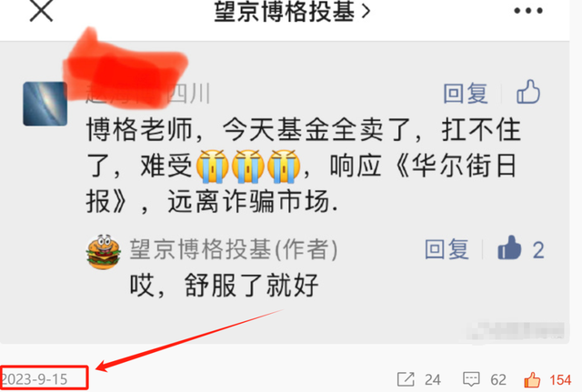Viewport: 582px width, 392px height.
Task: Open the author's hamburger avatar
Action: point(104,252)
